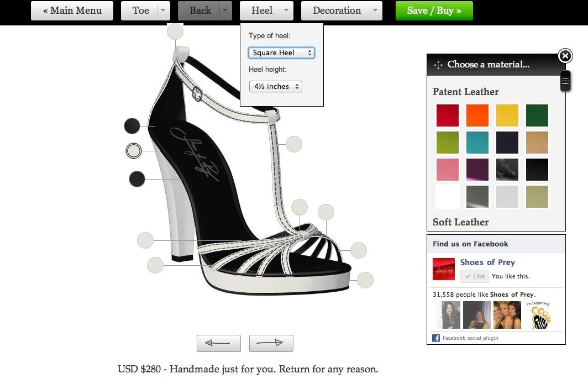The width and height of the screenshot is (588, 384).
Task: Click the Save / Buy button
Action: pyautogui.click(x=434, y=10)
